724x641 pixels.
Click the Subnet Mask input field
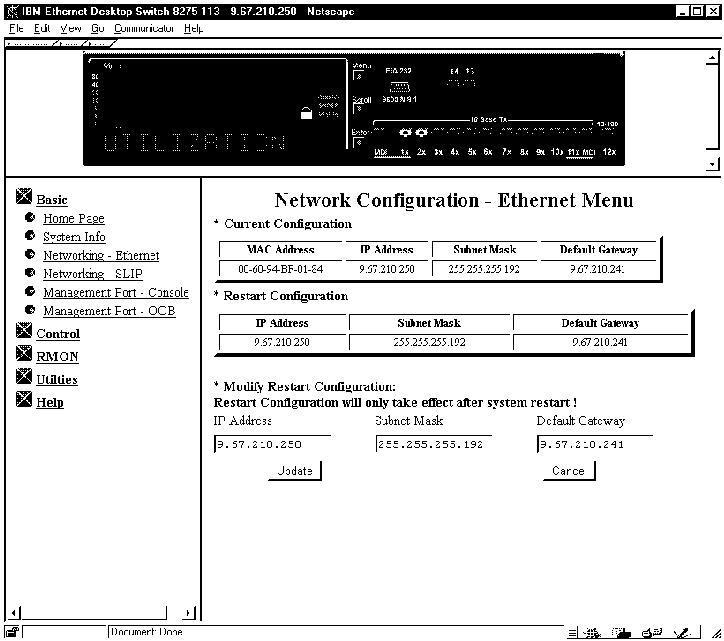[433, 444]
